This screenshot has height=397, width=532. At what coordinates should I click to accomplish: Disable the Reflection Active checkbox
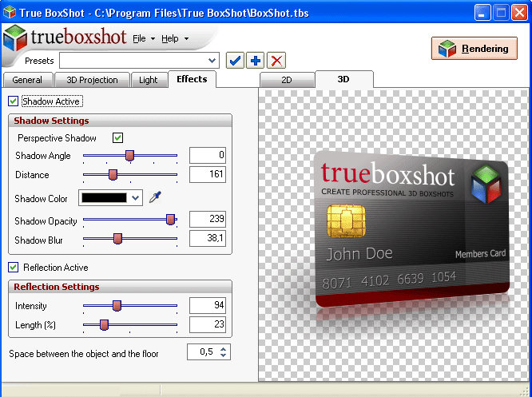14,268
